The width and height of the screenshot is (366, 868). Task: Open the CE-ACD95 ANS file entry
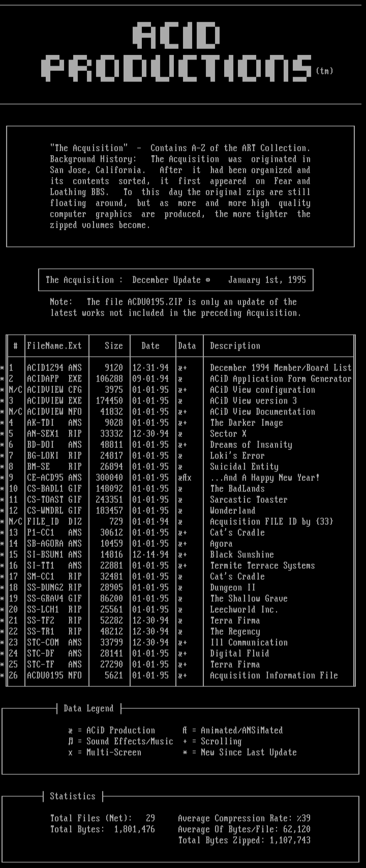(x=54, y=478)
